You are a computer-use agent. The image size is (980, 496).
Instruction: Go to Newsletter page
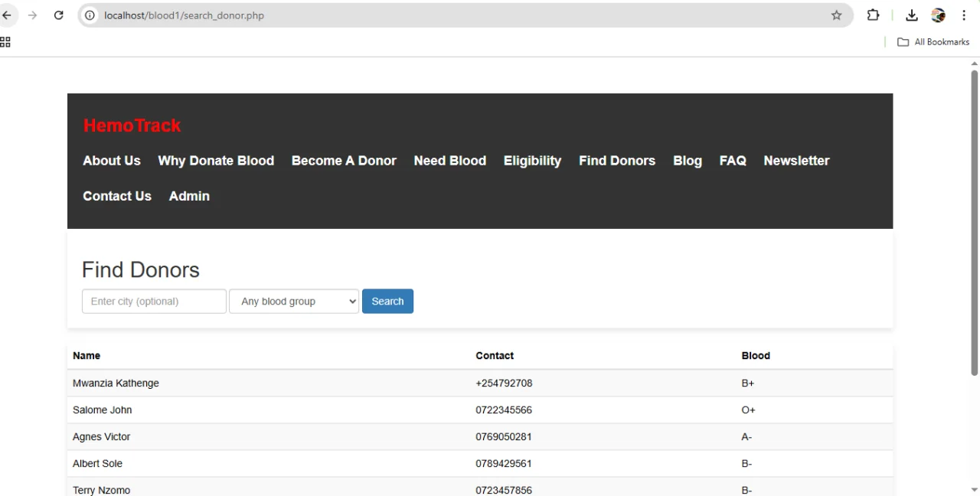pos(796,161)
